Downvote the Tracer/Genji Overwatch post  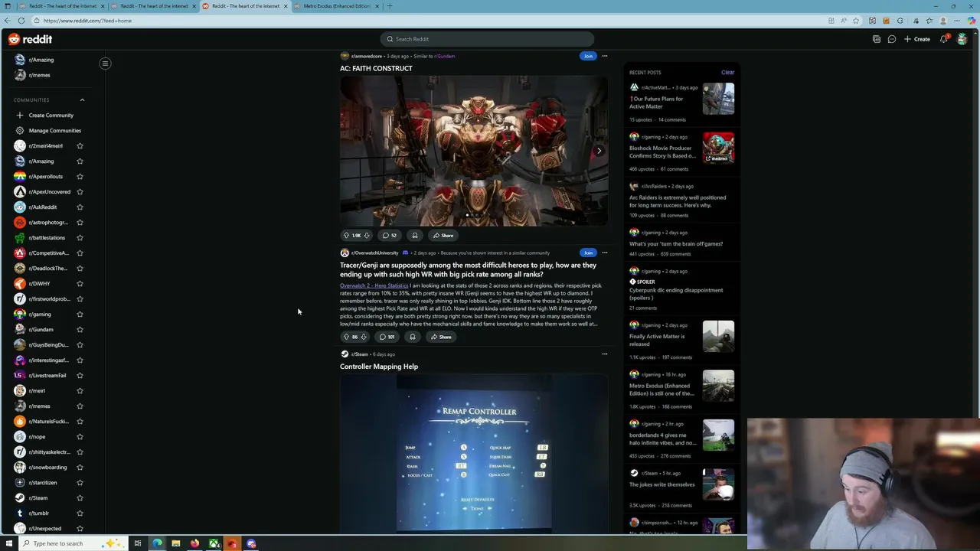click(x=364, y=337)
